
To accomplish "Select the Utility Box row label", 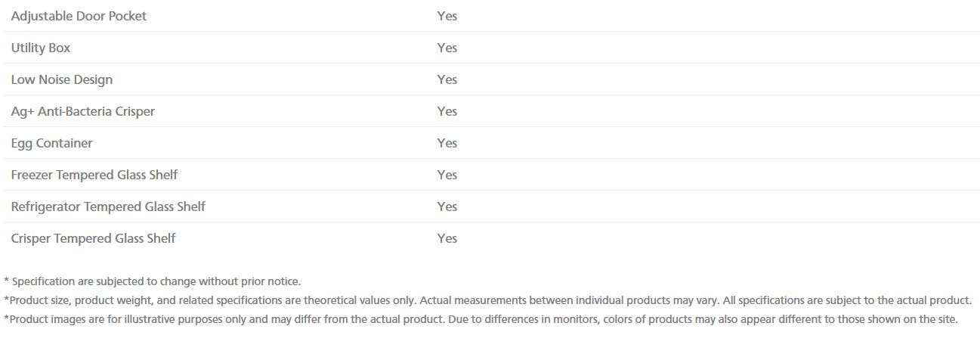I will coord(41,48).
